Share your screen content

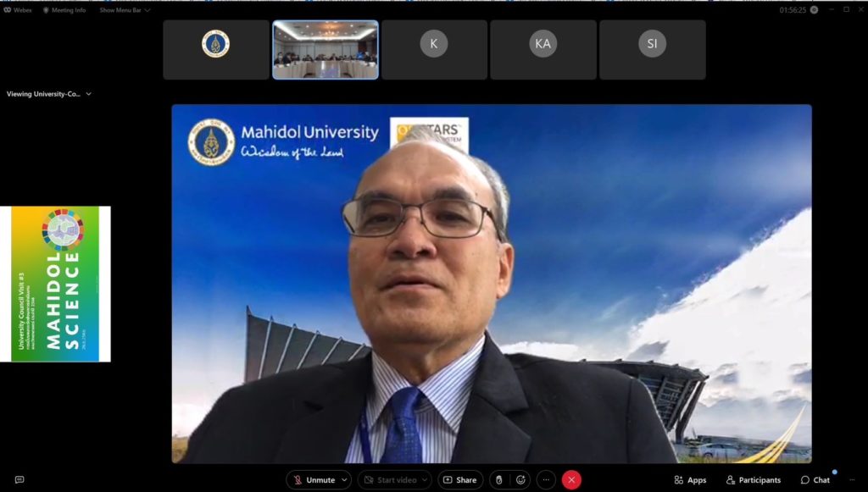pyautogui.click(x=460, y=480)
